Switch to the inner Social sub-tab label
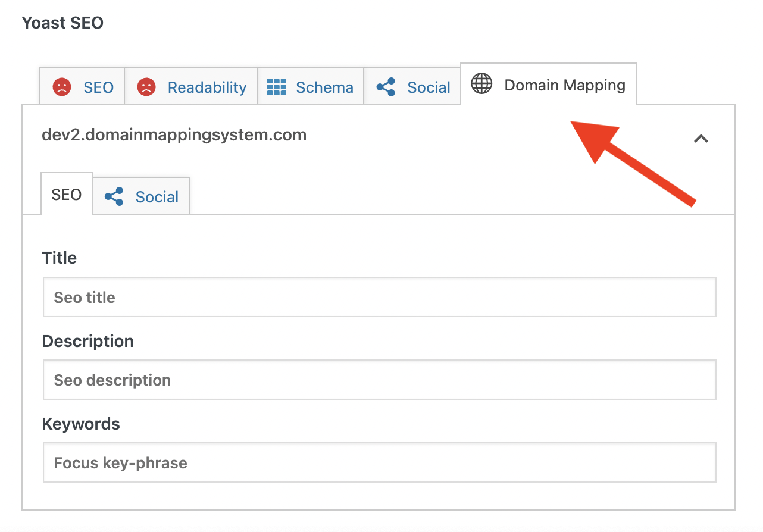This screenshot has width=763, height=532. 157,197
